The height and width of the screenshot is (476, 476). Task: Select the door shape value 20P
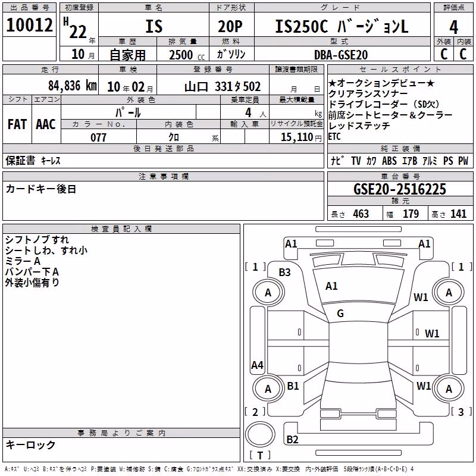point(230,26)
